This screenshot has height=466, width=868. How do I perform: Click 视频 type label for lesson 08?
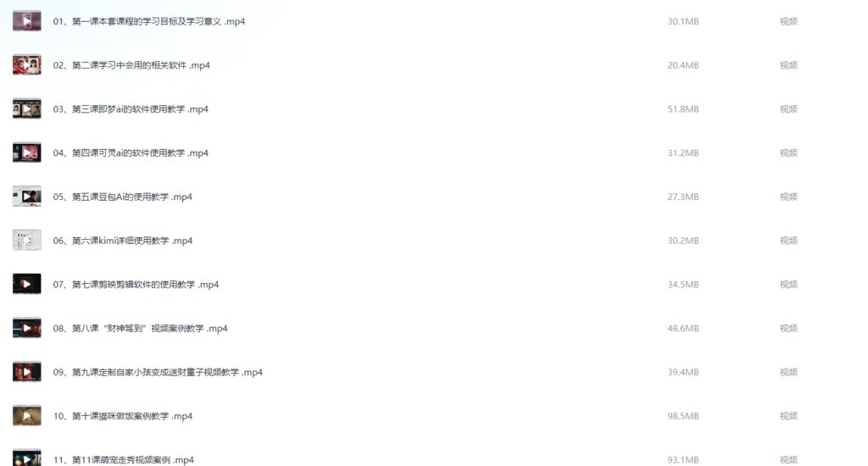[788, 328]
